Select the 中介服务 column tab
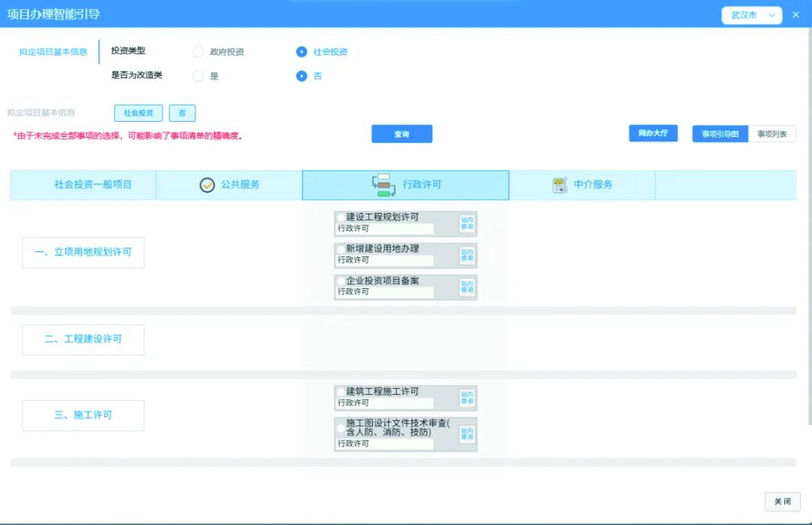 click(x=582, y=185)
